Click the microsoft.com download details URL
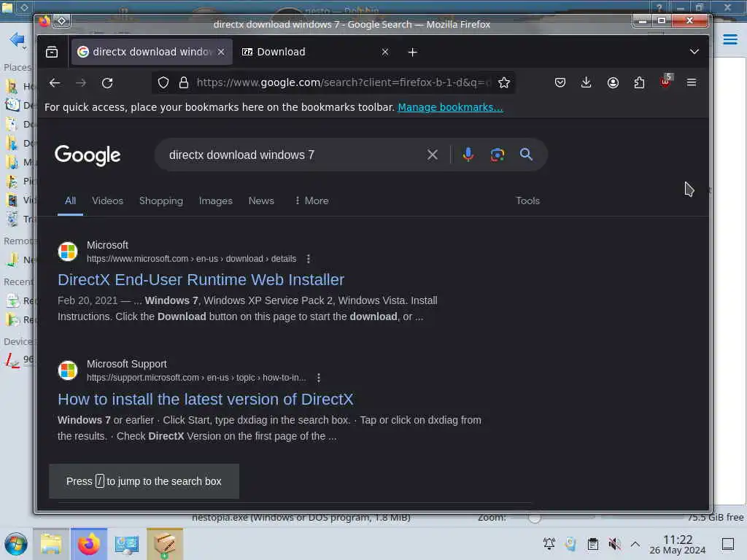 tap(192, 259)
